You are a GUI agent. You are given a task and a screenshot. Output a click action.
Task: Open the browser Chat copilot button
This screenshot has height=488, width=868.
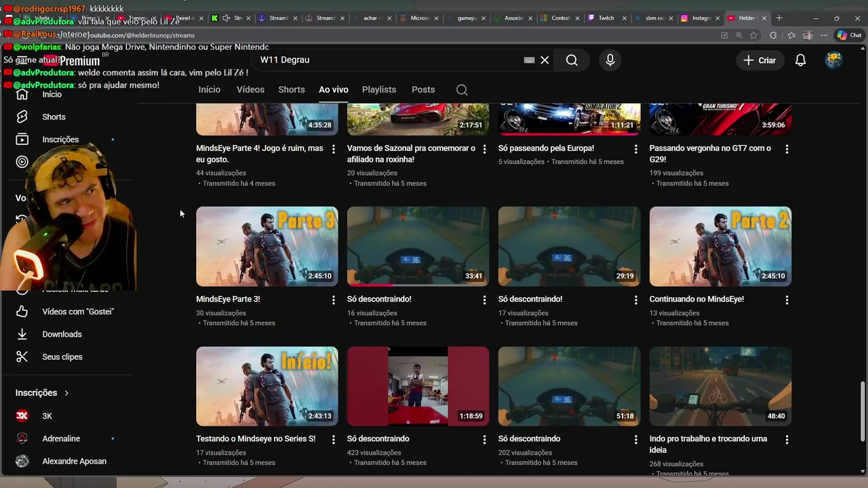pyautogui.click(x=849, y=35)
